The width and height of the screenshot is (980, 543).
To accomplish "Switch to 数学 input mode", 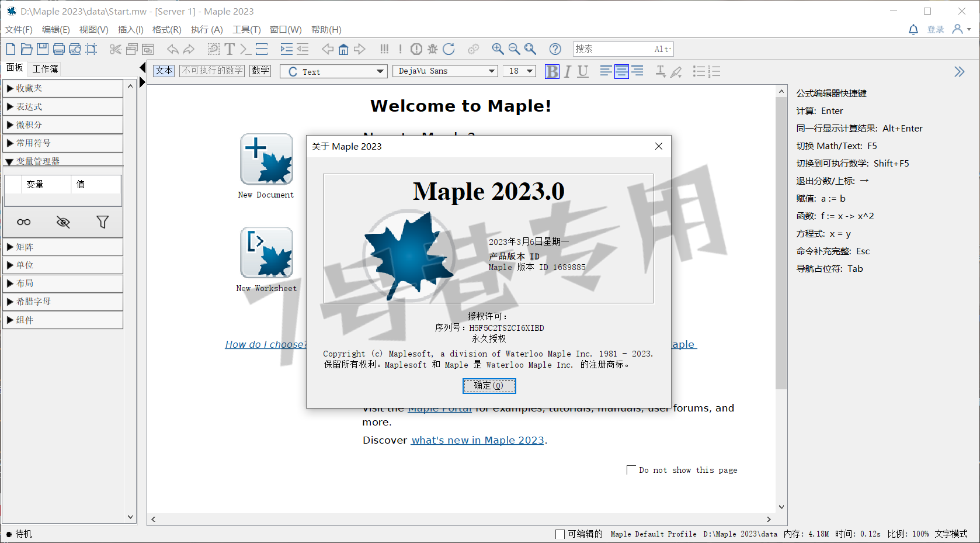I will [260, 71].
